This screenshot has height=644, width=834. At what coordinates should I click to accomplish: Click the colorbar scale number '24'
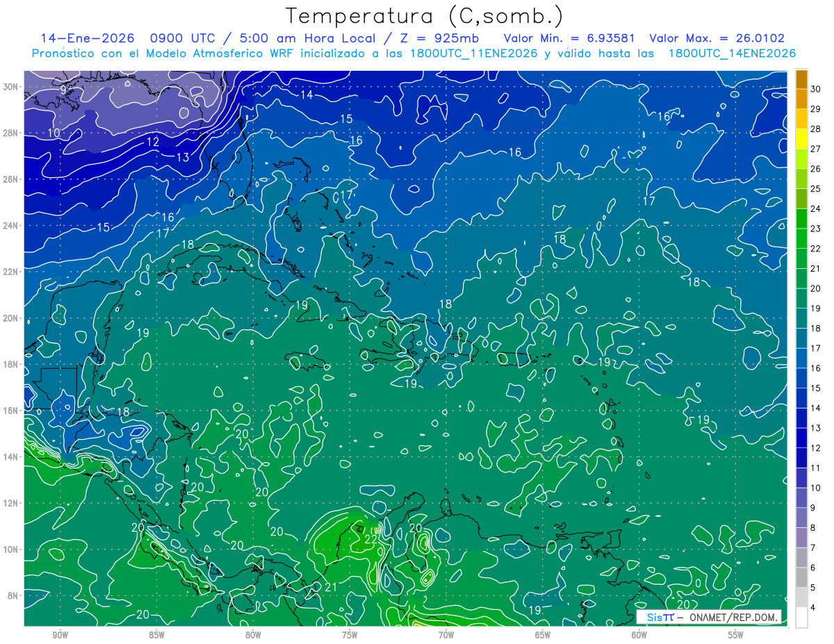pyautogui.click(x=816, y=208)
